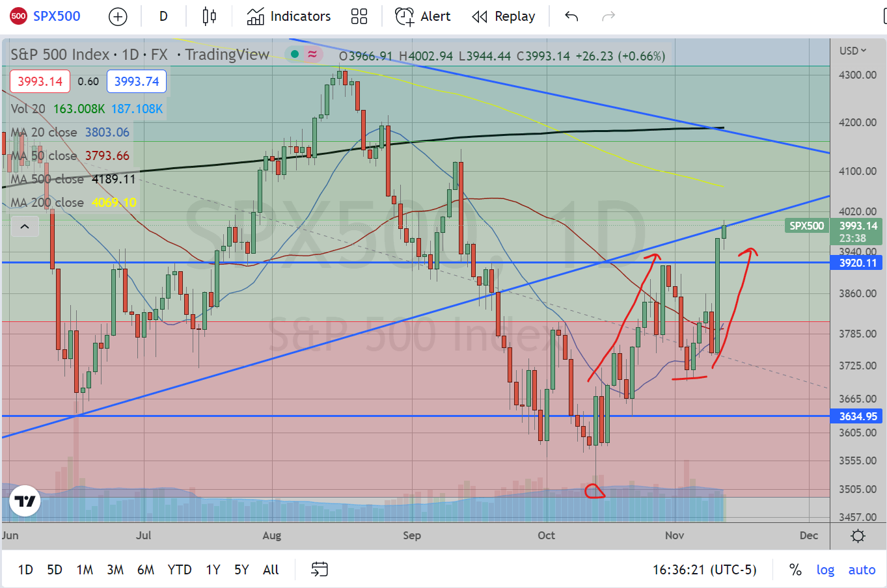
Task: Click the undo arrow
Action: coord(571,17)
